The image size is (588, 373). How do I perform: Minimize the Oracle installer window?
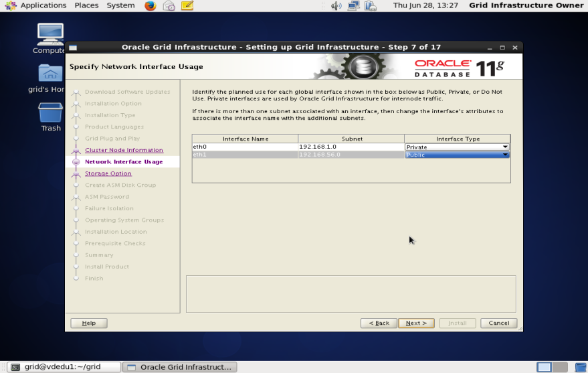click(x=490, y=48)
